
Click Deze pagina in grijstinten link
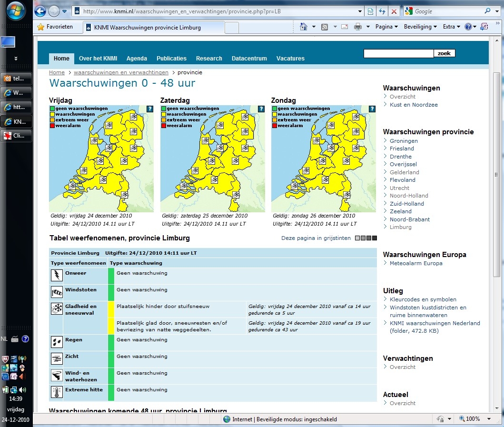click(x=316, y=238)
